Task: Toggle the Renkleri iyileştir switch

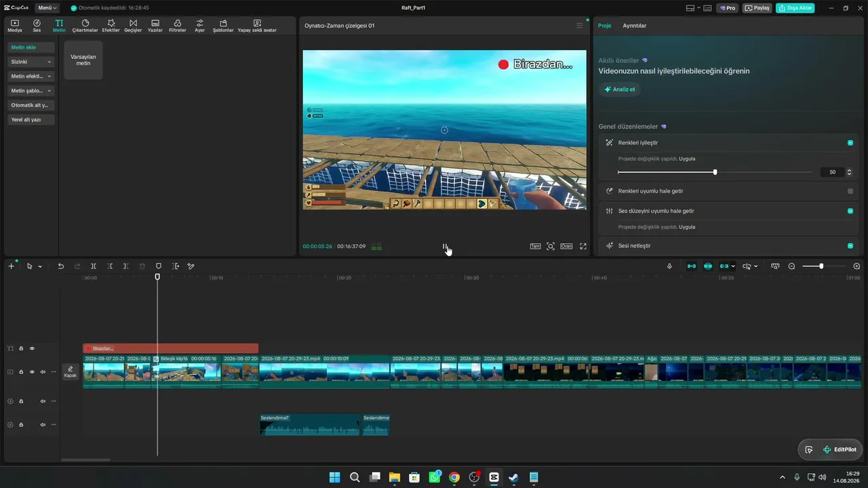Action: (x=850, y=143)
